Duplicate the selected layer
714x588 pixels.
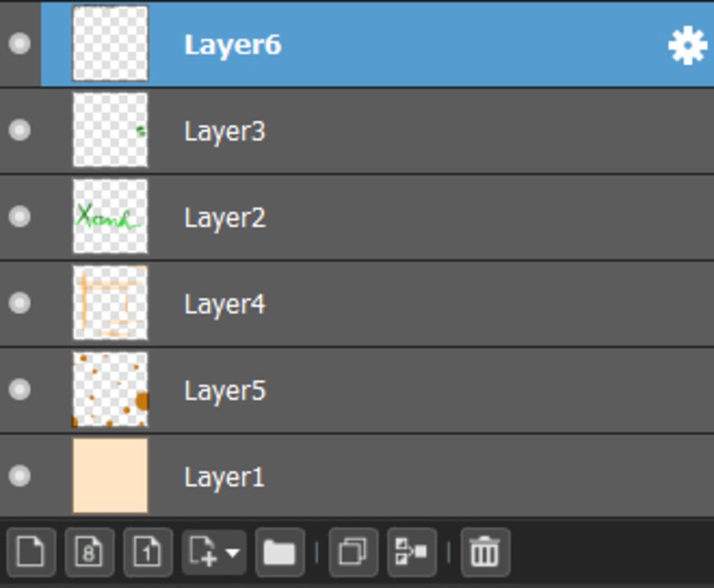click(x=353, y=552)
